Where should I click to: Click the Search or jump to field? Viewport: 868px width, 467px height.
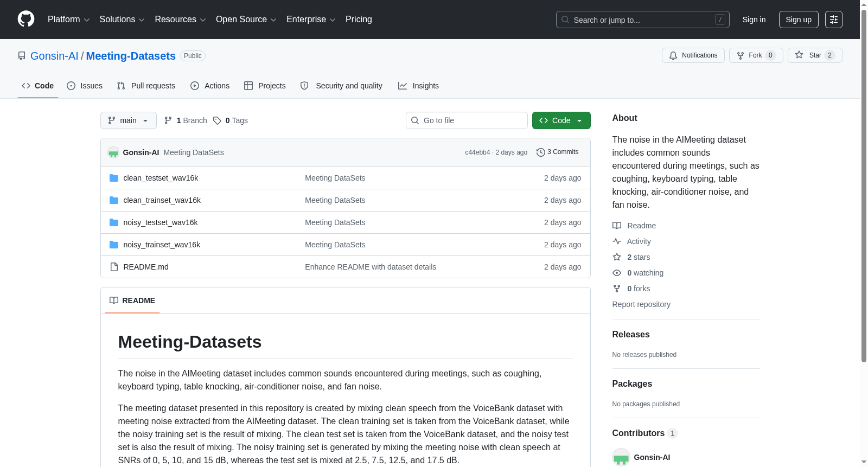click(643, 20)
